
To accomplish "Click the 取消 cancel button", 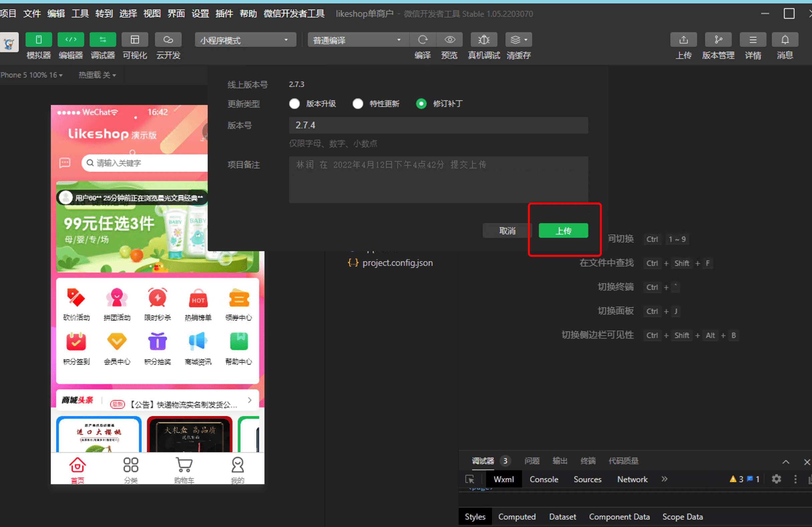I will coord(507,231).
